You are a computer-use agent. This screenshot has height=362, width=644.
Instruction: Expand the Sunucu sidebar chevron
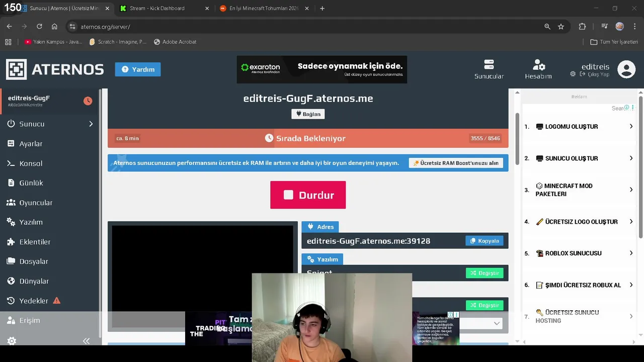[91, 124]
